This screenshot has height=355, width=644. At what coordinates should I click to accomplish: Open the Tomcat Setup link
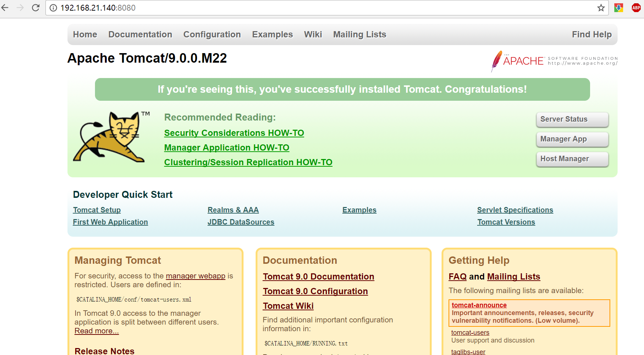point(97,210)
